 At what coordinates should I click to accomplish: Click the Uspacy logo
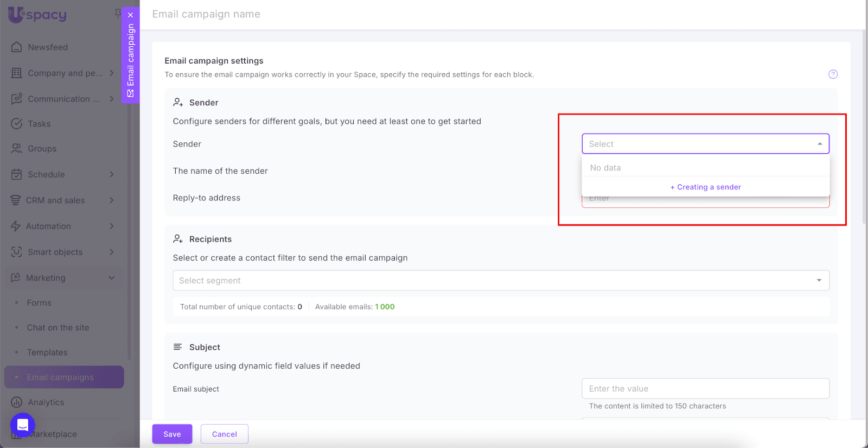(37, 15)
